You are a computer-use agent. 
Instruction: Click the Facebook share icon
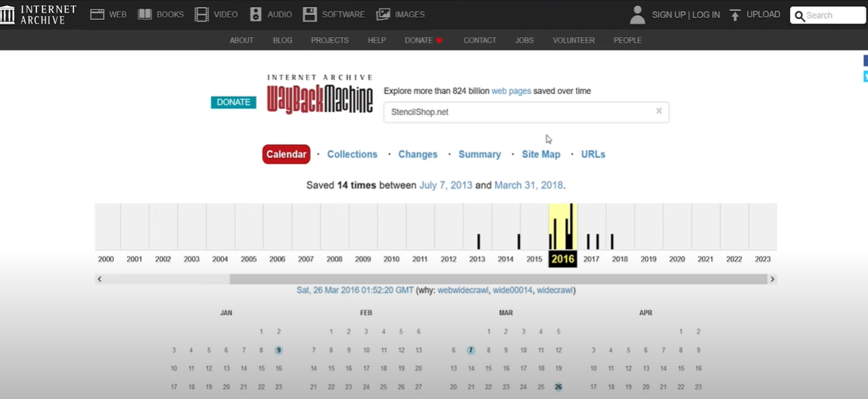[865, 61]
